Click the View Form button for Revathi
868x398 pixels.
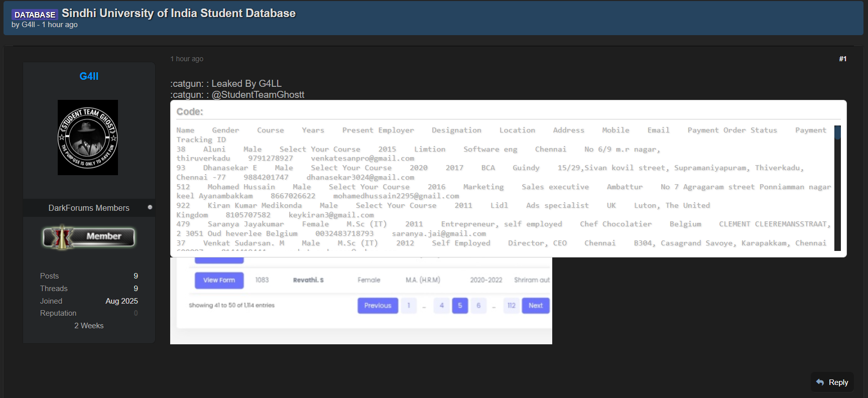click(219, 280)
